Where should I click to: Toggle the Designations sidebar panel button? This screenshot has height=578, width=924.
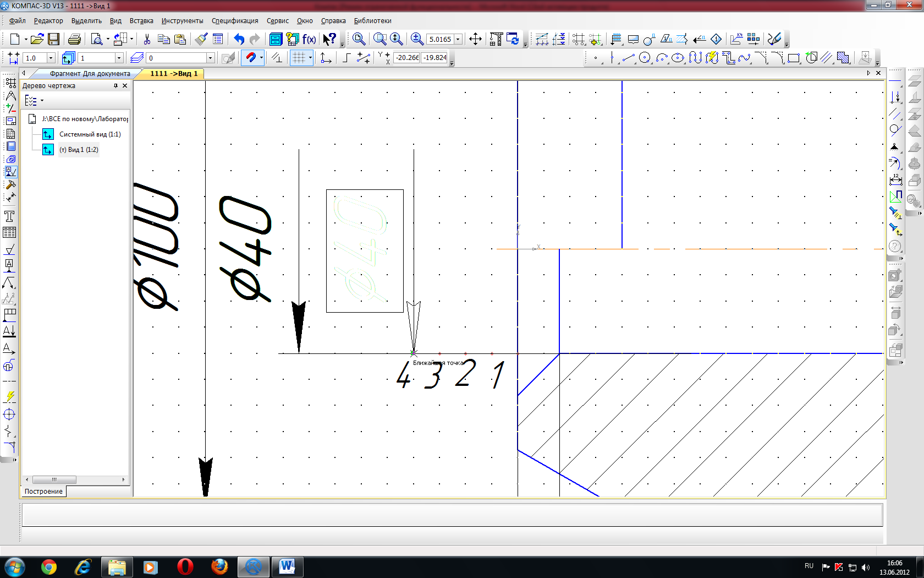point(10,172)
